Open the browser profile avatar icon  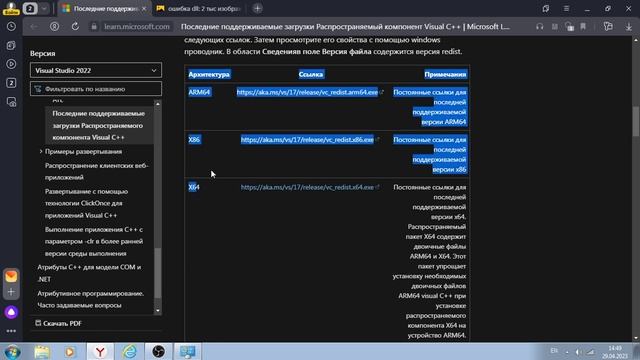tap(11, 8)
